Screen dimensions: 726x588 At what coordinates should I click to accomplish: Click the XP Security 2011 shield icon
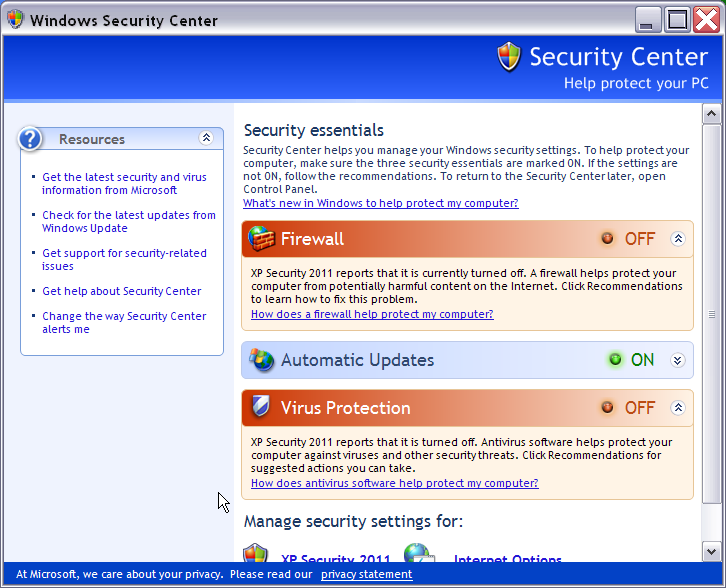256,553
